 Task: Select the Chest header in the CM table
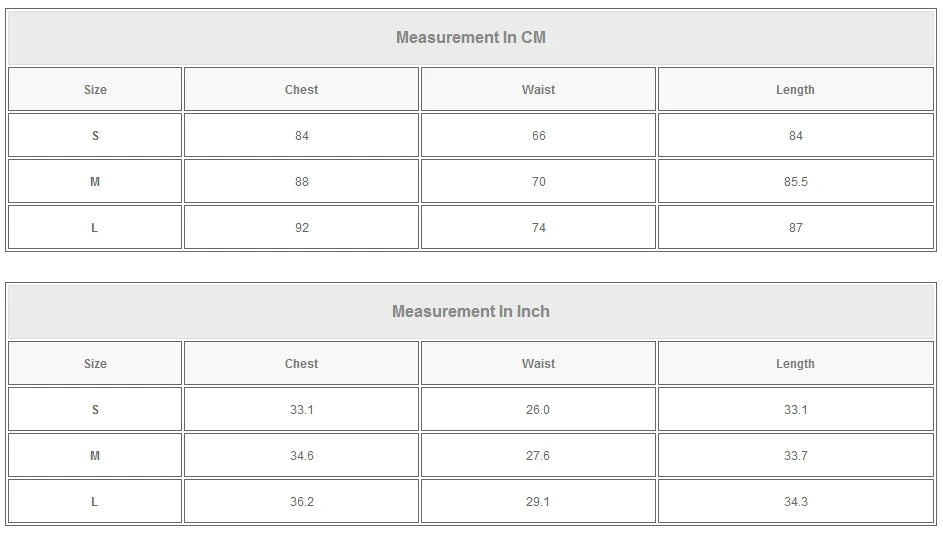click(x=301, y=90)
